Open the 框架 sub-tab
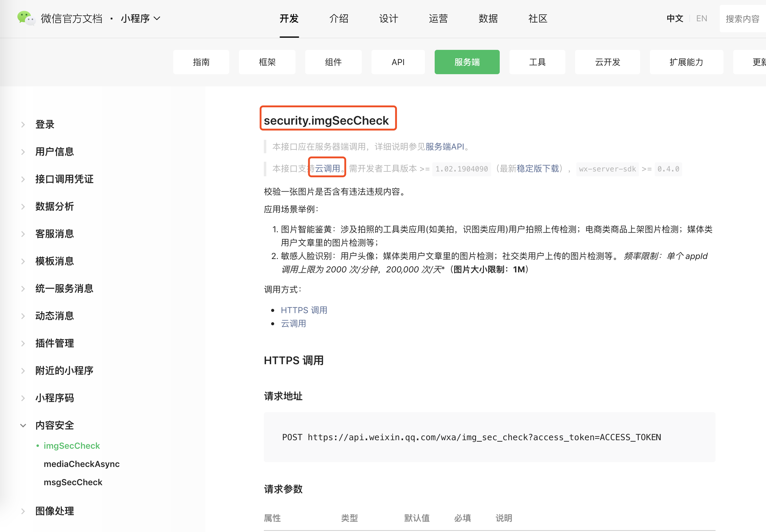This screenshot has width=766, height=532. (267, 62)
